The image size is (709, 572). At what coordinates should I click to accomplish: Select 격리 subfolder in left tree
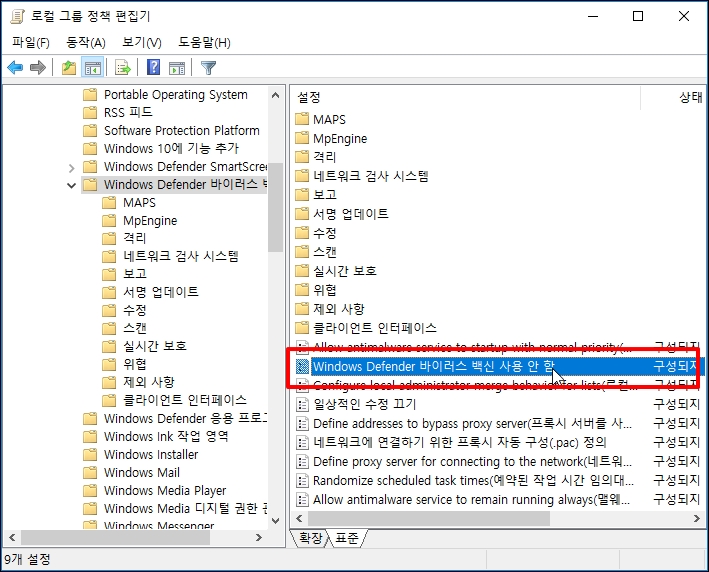tap(135, 238)
